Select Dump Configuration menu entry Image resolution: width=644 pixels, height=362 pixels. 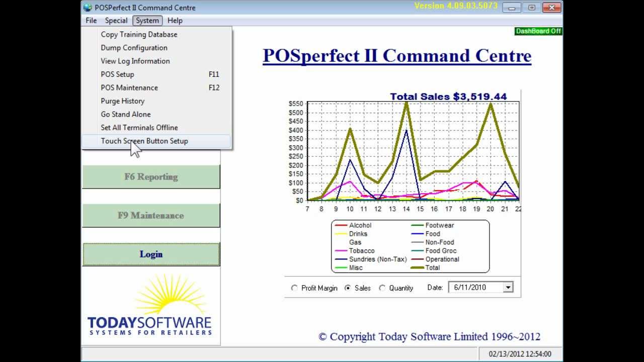pos(156,48)
